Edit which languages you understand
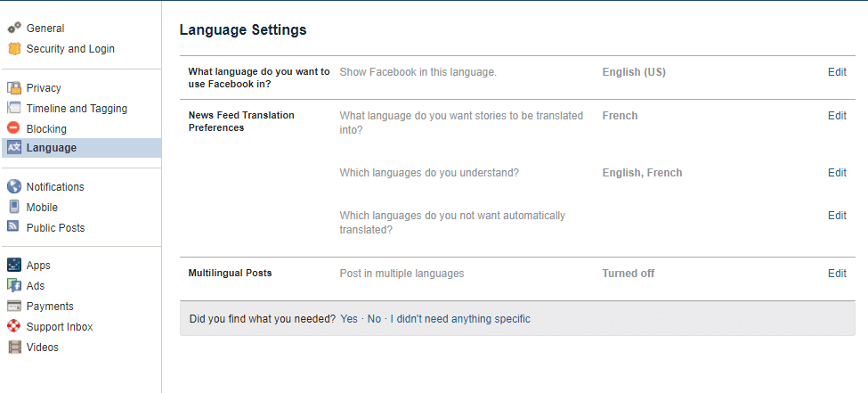 837,173
